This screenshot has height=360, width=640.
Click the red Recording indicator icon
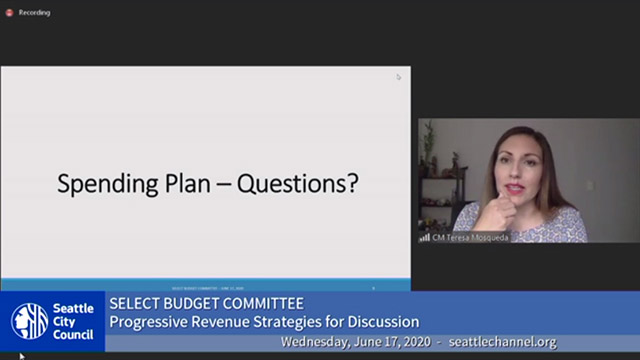point(9,13)
